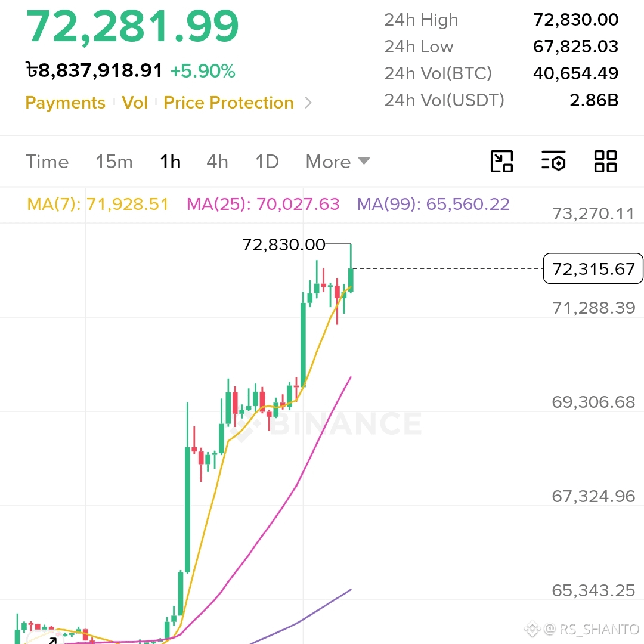Tap the current price tag 72,315.67
The image size is (644, 644).
click(x=593, y=268)
